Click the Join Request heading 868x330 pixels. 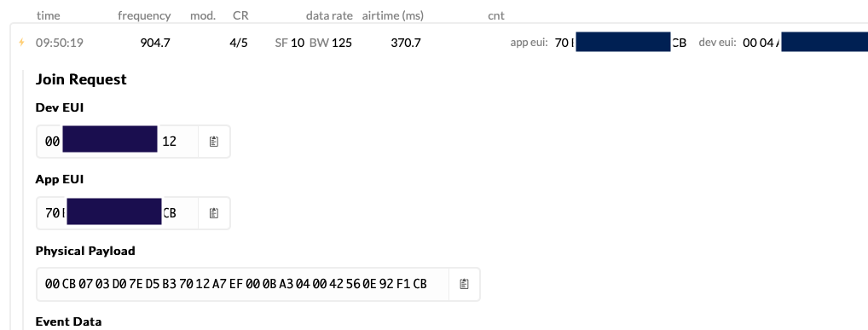[81, 80]
